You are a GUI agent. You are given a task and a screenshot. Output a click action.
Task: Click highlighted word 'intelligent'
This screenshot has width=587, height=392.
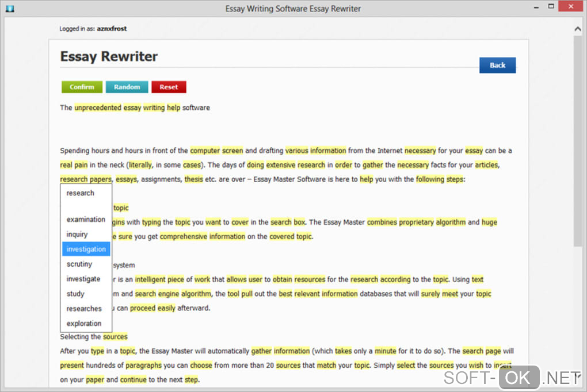pos(150,279)
